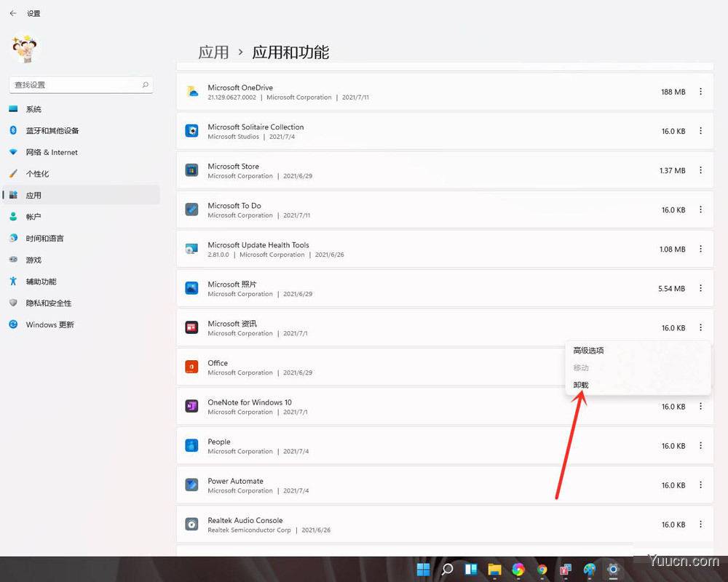The height and width of the screenshot is (582, 728).
Task: Select the Office entry name
Action: click(x=218, y=363)
